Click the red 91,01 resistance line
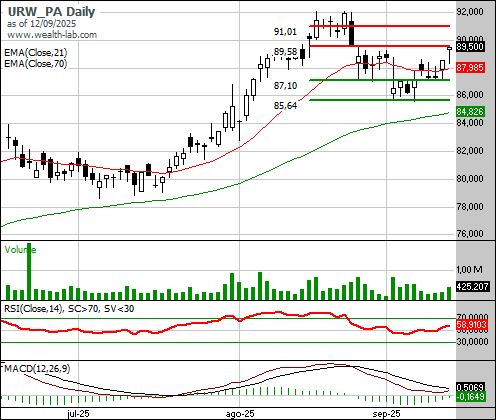The image size is (496, 420). [x=380, y=26]
